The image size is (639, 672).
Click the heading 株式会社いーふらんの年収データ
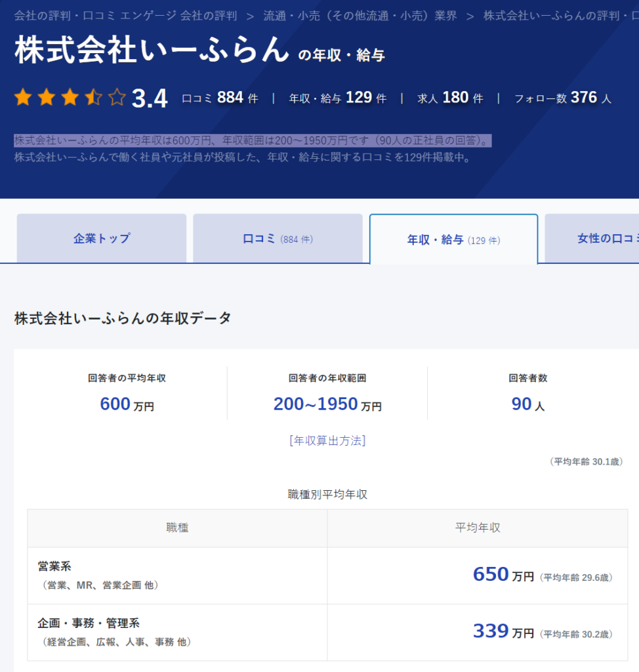point(123,318)
